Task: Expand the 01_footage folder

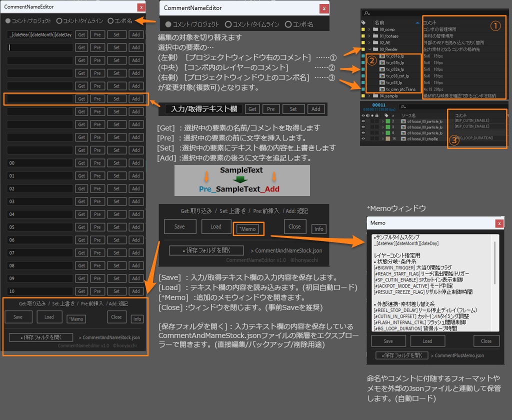Action: [x=369, y=36]
